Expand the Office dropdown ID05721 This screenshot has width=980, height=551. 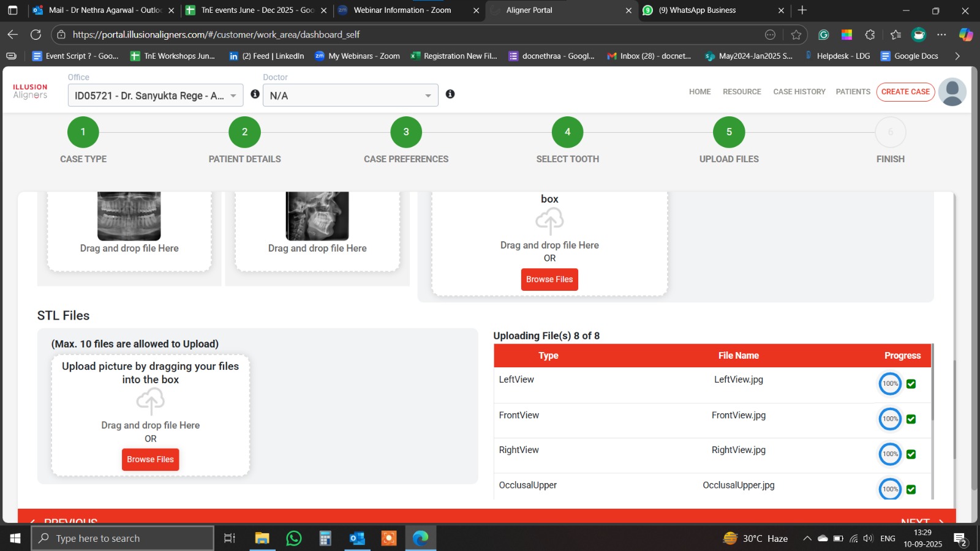click(x=156, y=96)
